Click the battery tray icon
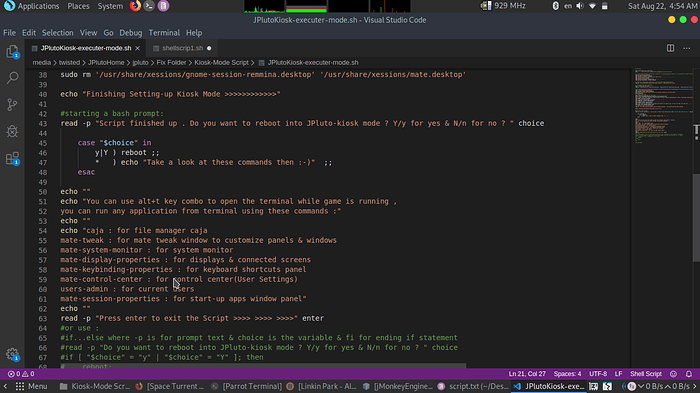This screenshot has height=393, width=700. point(604,6)
